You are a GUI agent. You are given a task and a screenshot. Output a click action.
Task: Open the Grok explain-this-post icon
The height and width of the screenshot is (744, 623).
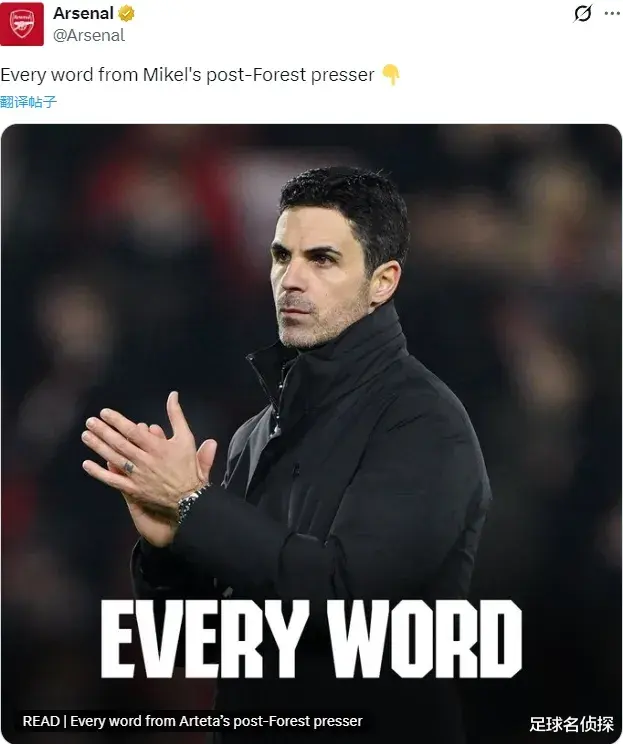[x=582, y=13]
